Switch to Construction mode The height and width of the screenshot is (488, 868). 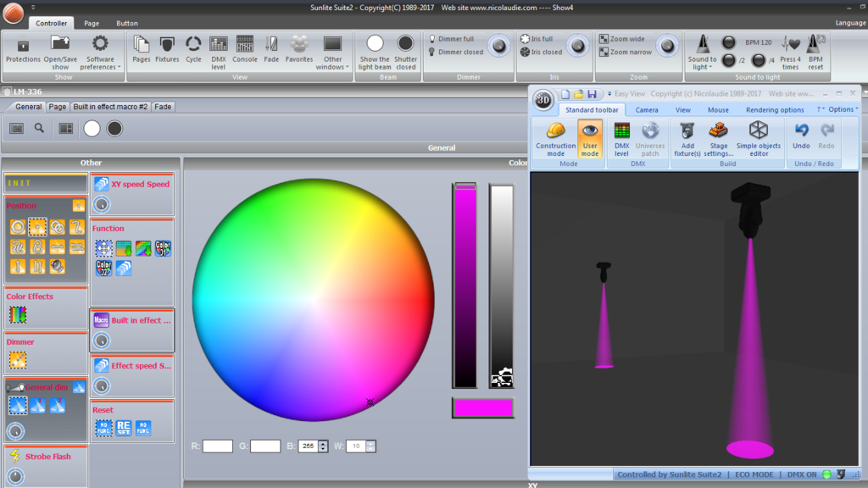[555, 139]
